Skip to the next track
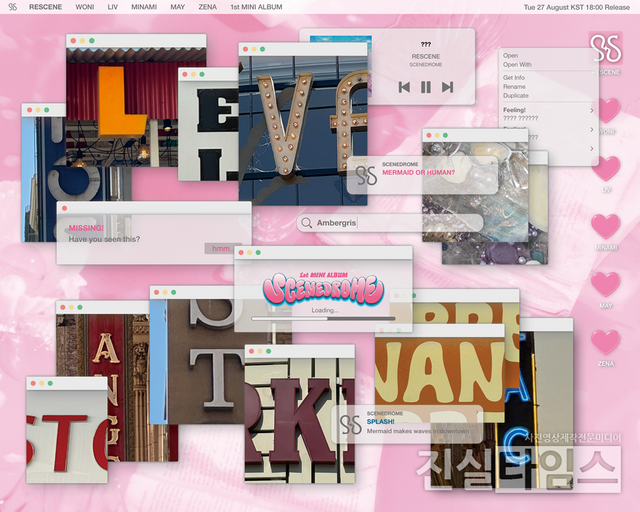 (447, 87)
